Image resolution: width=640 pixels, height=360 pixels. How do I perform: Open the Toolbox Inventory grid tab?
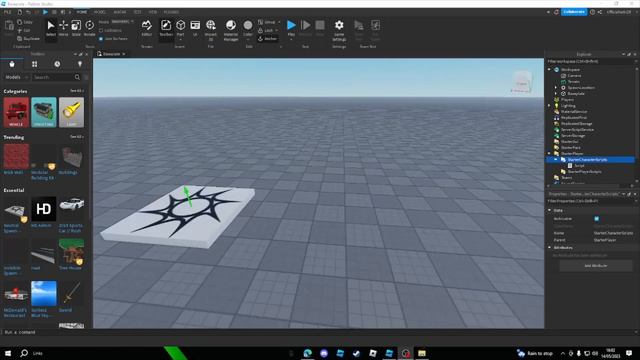(x=35, y=64)
